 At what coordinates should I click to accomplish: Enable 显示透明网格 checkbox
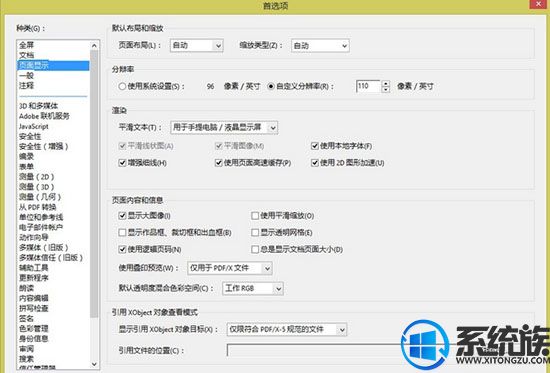pos(255,233)
